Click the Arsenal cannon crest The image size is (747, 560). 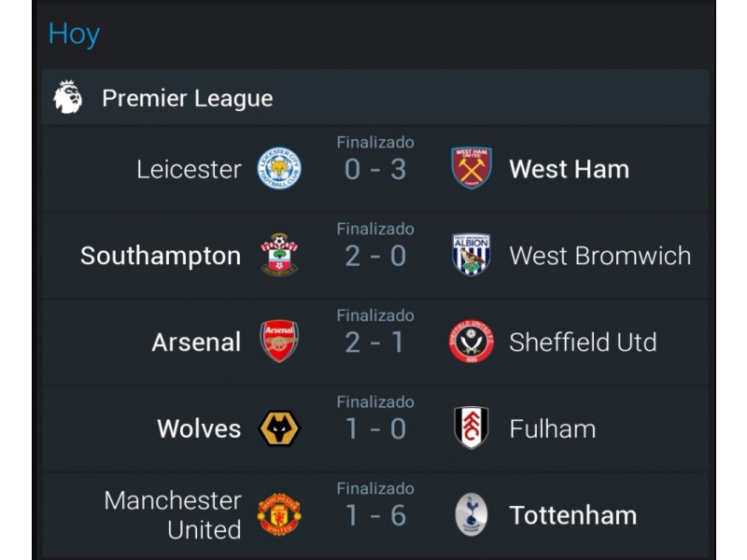[279, 341]
